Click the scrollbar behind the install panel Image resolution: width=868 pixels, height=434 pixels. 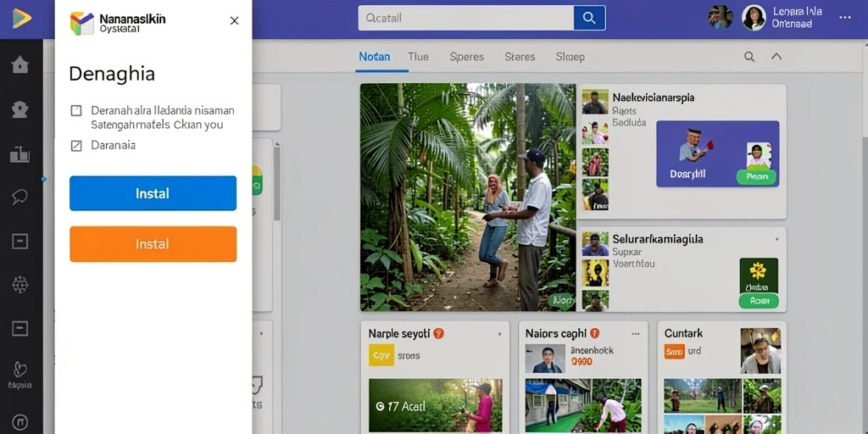coord(277,183)
